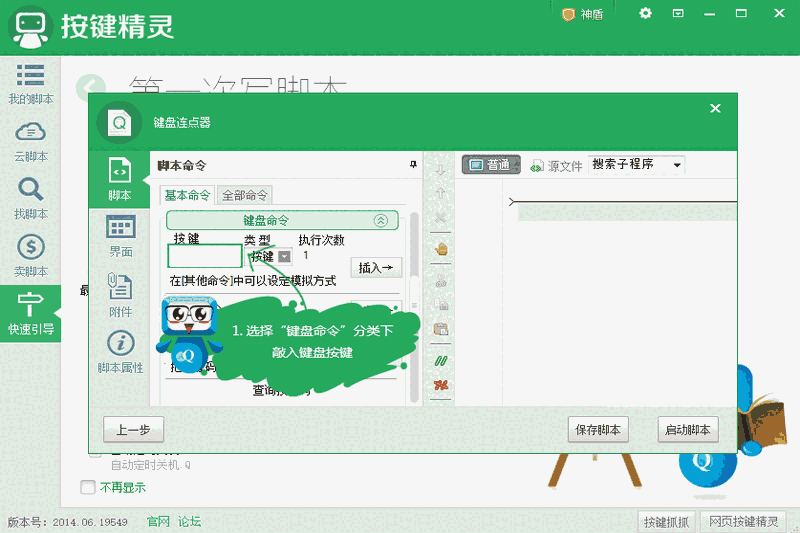Open the 论坛 forum link
The image size is (800, 533).
pyautogui.click(x=189, y=521)
